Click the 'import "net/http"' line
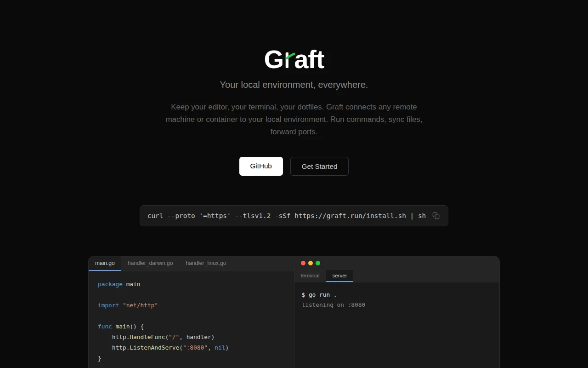 click(x=128, y=305)
